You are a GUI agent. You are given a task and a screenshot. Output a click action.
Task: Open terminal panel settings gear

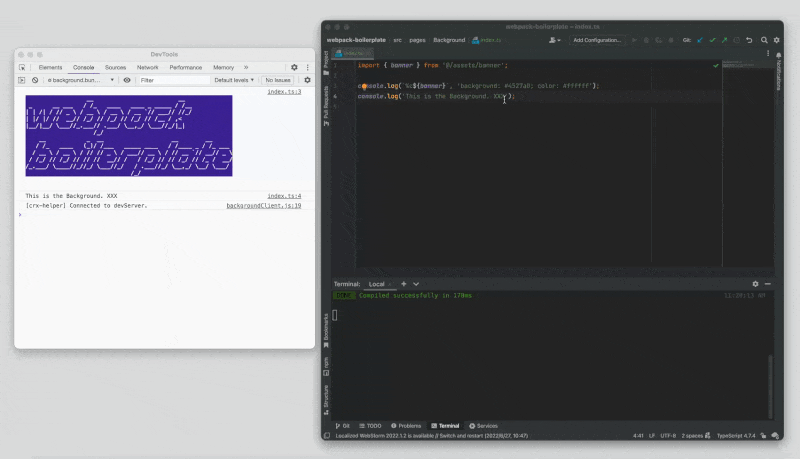click(755, 284)
